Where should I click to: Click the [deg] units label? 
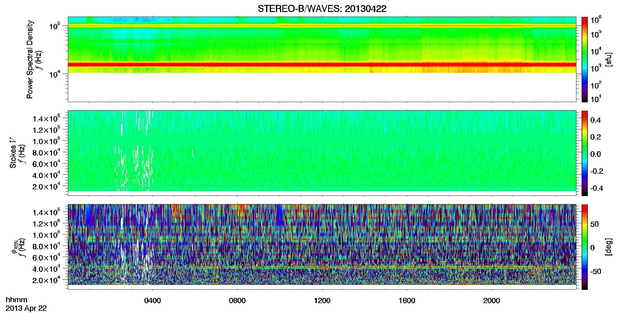(x=608, y=247)
